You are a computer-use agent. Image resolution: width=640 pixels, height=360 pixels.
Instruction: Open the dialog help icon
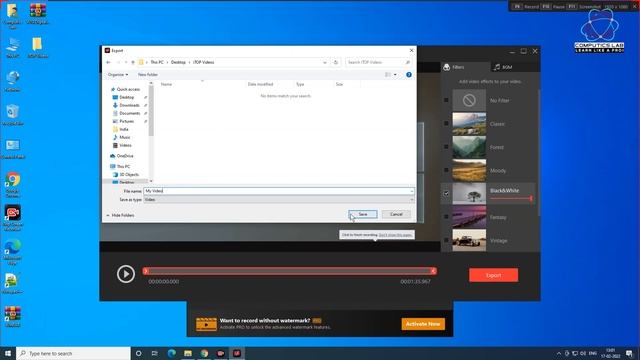tap(409, 75)
